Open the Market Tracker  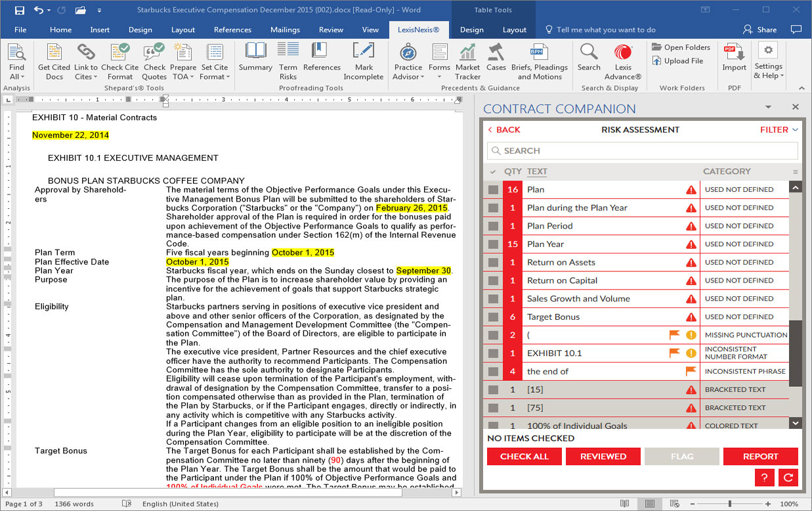pos(467,62)
